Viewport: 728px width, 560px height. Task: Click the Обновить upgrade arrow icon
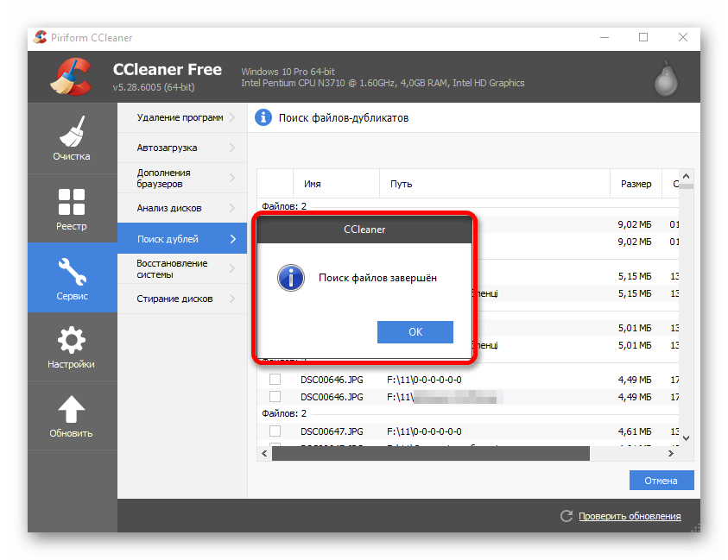click(72, 409)
